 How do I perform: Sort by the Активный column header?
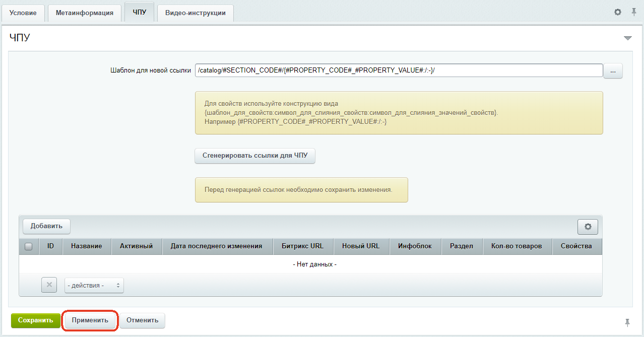[x=137, y=246]
